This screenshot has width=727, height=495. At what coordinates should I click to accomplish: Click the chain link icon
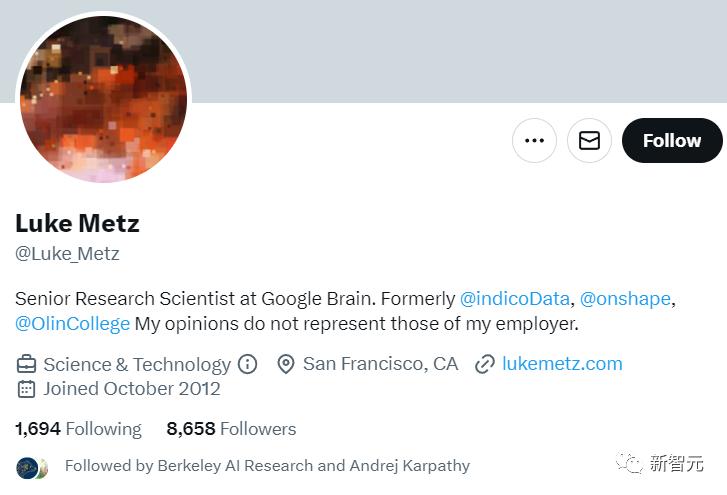pyautogui.click(x=485, y=364)
